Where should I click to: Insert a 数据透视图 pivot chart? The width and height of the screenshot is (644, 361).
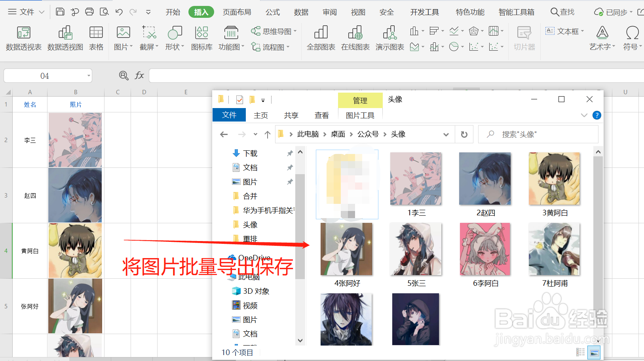[65, 38]
